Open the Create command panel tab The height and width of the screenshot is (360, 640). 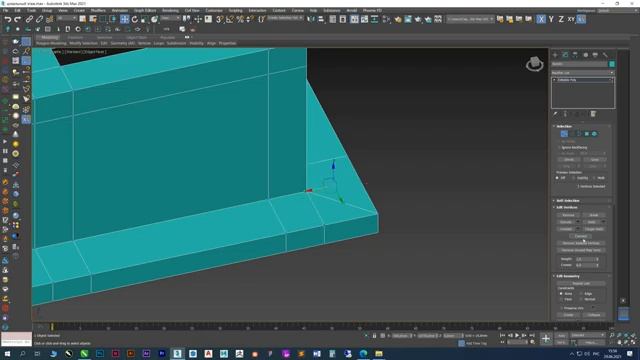[555, 55]
